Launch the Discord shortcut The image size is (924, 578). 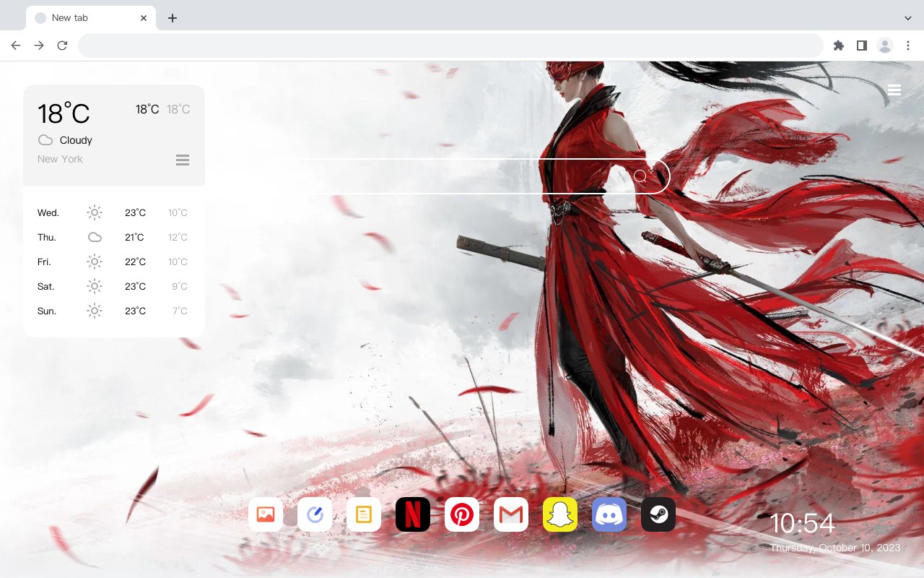pos(609,514)
